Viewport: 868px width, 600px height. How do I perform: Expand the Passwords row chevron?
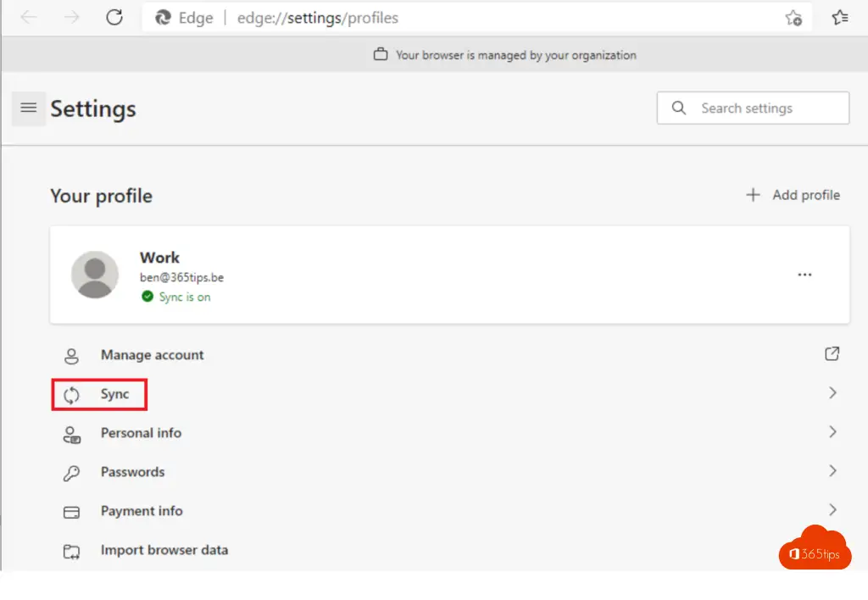point(832,471)
